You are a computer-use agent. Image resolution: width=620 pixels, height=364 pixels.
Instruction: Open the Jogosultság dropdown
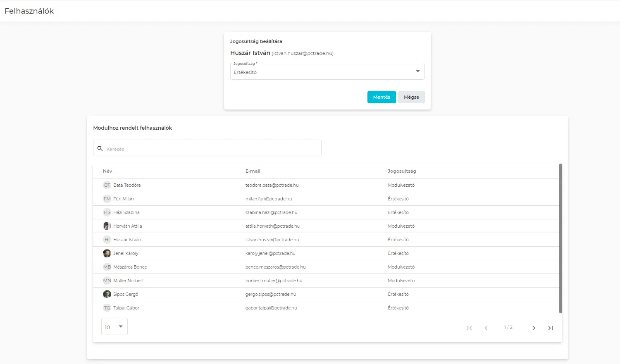pos(322,72)
